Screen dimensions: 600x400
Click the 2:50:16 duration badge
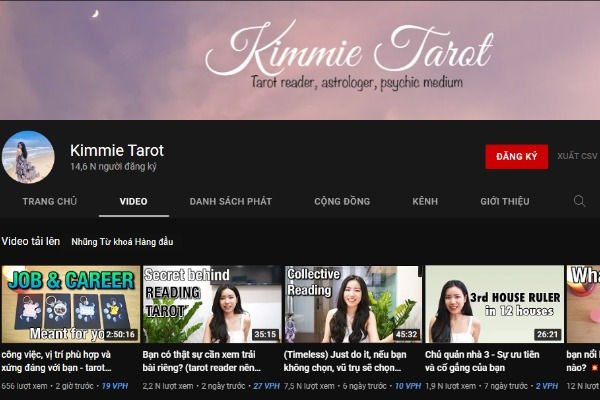(x=121, y=335)
